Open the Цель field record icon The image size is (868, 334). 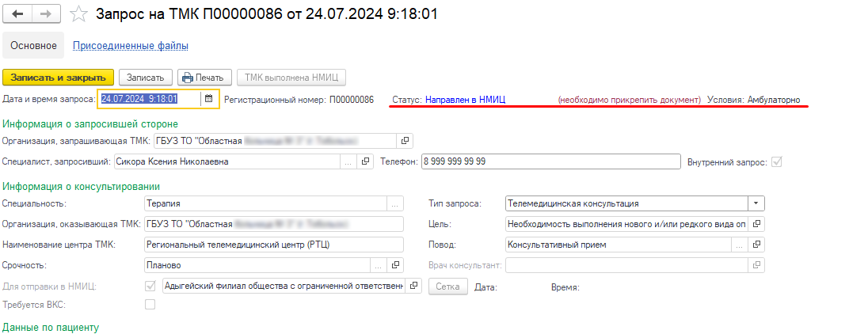tap(757, 224)
